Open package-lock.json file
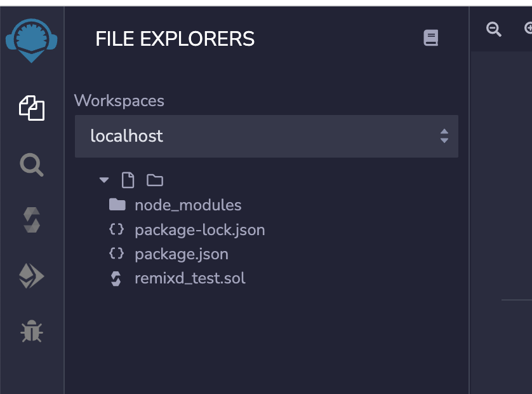This screenshot has width=532, height=394. [200, 230]
